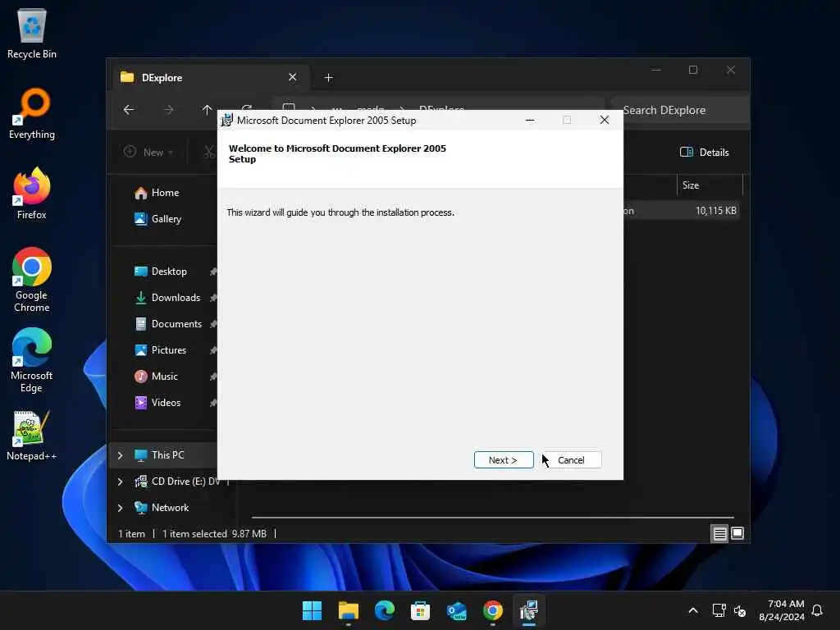The height and width of the screenshot is (630, 840).
Task: Click the Search DExplore field
Action: (x=679, y=111)
